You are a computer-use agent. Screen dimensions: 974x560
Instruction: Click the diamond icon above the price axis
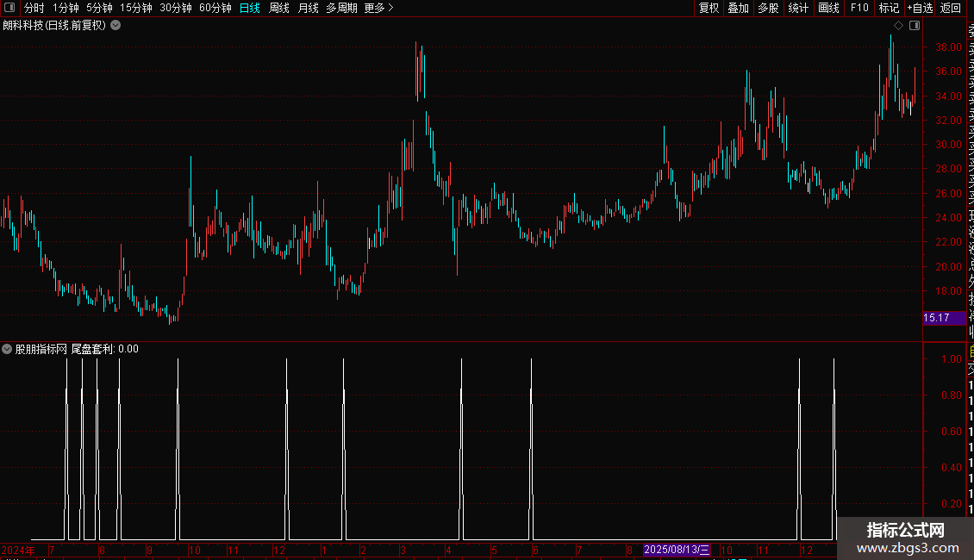pyautogui.click(x=898, y=26)
